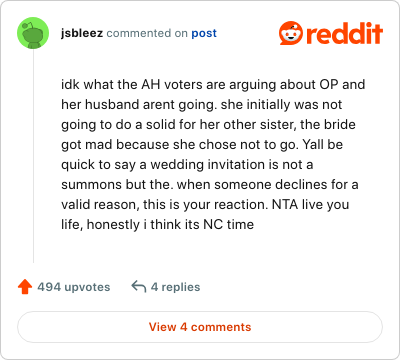Click the line 'got mad because she chose'
Viewport: 400px width, 360px height.
[x=202, y=144]
